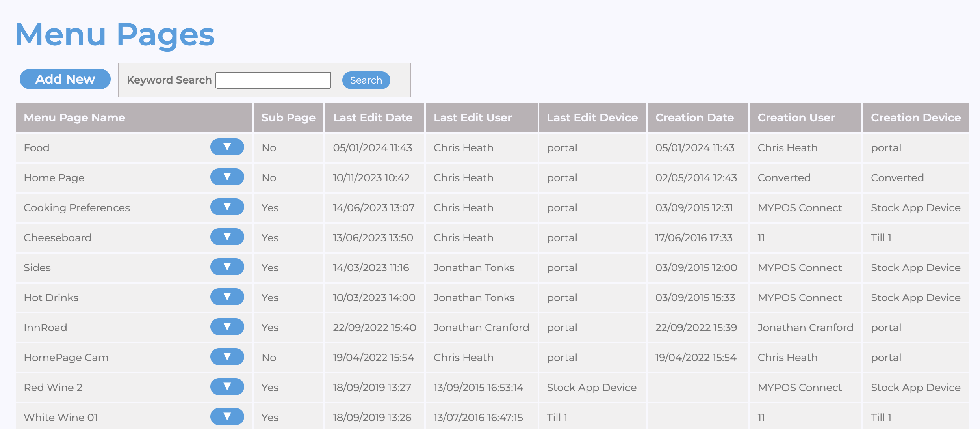The height and width of the screenshot is (429, 980).
Task: Click 13/09/2015 16:53:14 in Red Wine 2 row
Action: (479, 388)
